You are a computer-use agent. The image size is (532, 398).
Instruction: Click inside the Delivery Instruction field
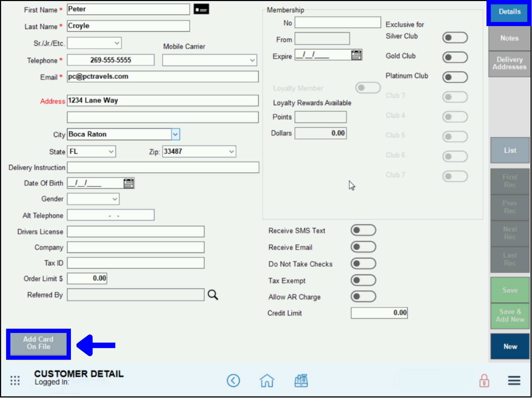pyautogui.click(x=163, y=167)
